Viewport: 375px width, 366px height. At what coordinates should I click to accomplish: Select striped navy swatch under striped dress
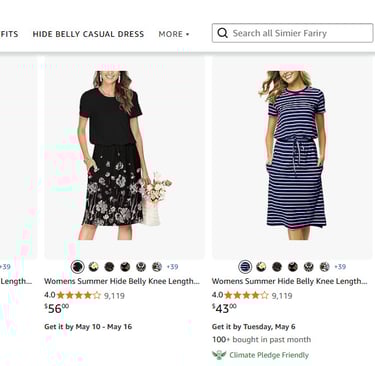(245, 266)
